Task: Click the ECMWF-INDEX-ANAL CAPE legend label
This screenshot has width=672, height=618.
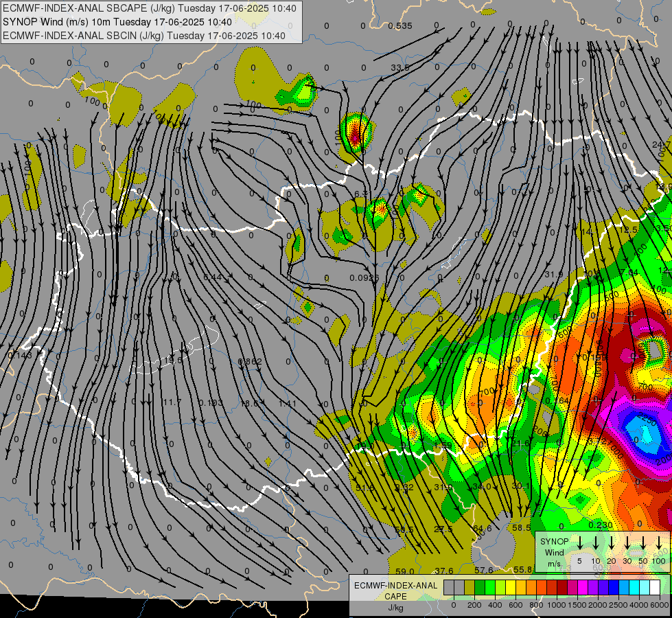Action: (395, 591)
